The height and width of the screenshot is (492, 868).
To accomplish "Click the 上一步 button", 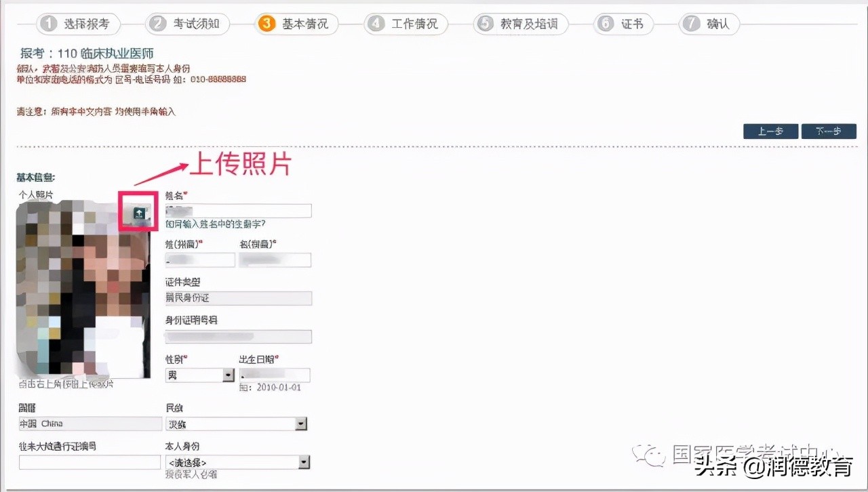I will coord(770,131).
